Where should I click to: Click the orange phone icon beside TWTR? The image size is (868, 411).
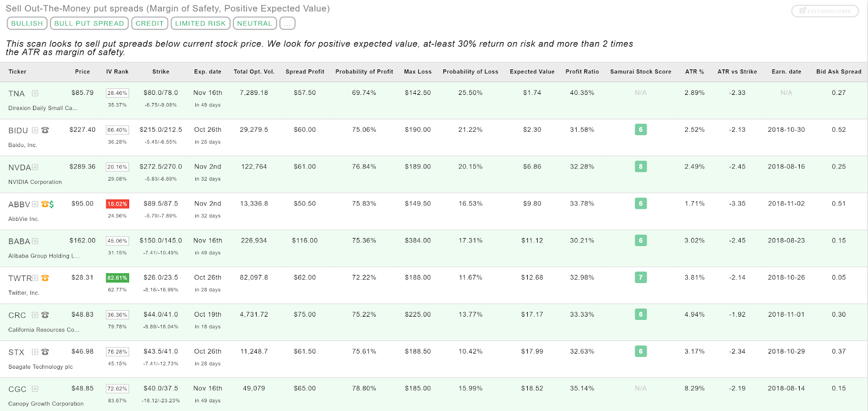(45, 278)
